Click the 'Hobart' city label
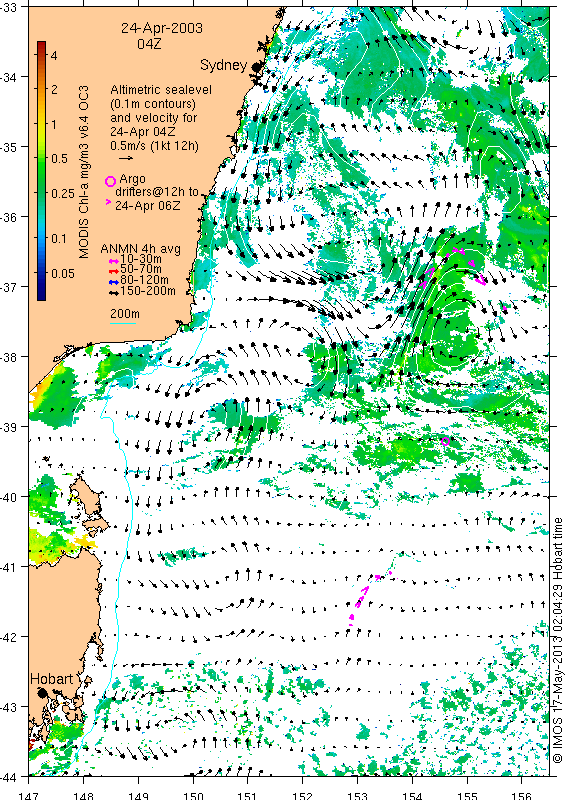 tap(52, 679)
